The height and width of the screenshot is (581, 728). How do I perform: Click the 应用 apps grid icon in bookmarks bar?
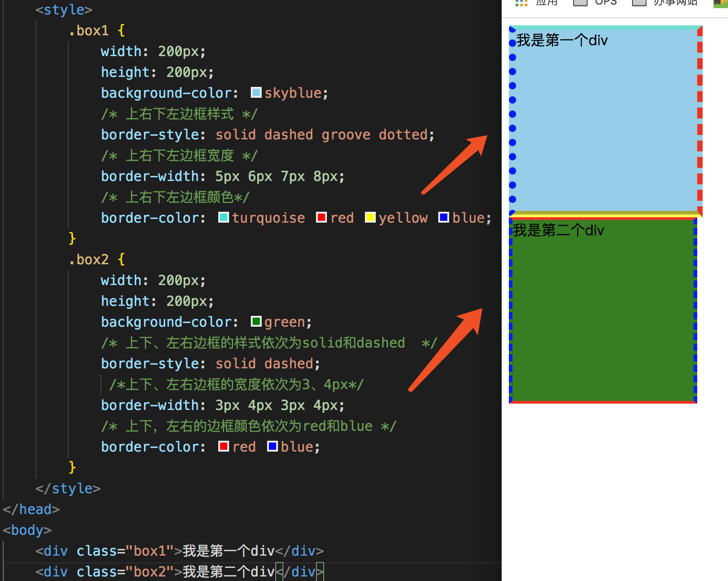521,3
